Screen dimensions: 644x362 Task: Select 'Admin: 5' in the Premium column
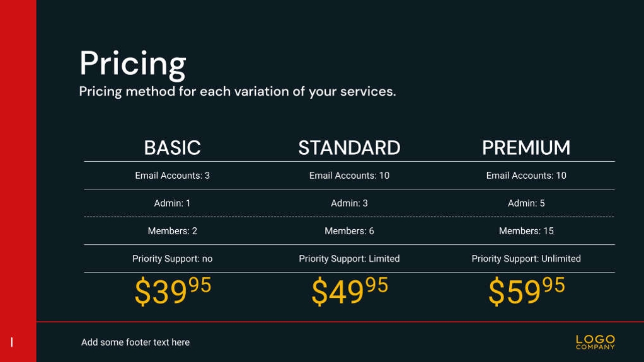pos(526,203)
